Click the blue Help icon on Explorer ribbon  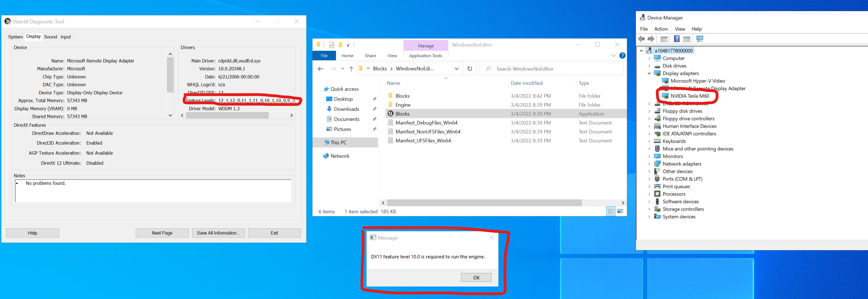622,56
